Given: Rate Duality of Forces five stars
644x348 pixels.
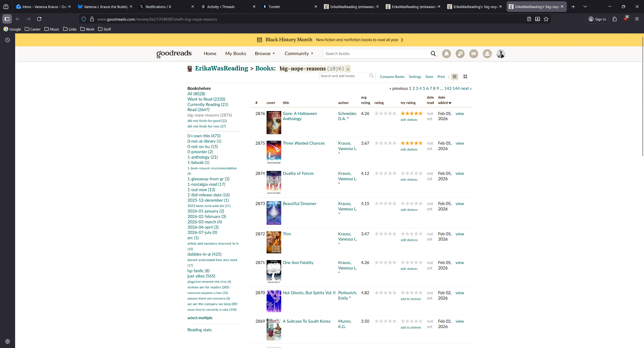Looking at the screenshot, I should [x=421, y=174].
